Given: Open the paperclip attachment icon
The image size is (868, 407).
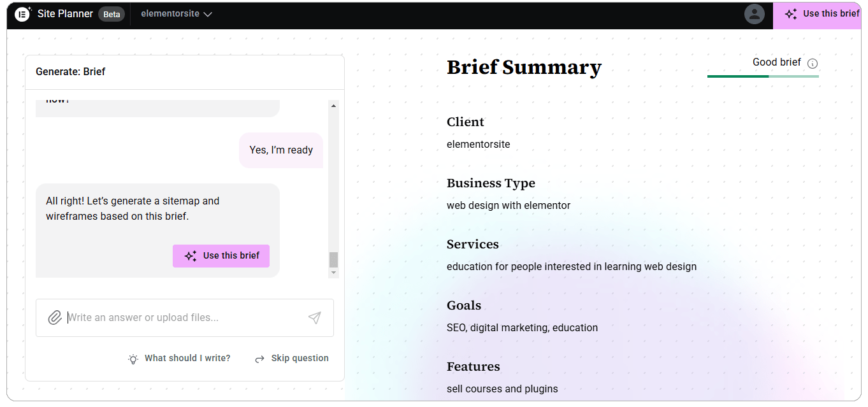Looking at the screenshot, I should 55,317.
